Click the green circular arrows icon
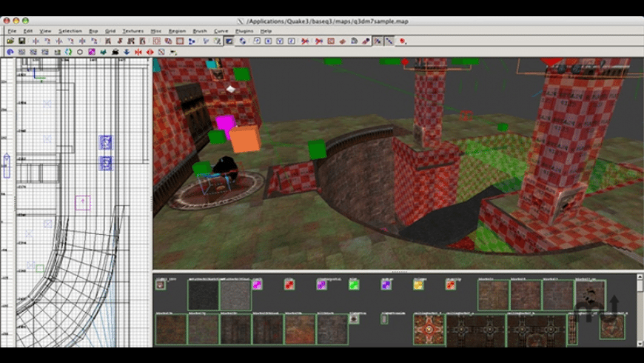644x363 pixels. pos(68,53)
